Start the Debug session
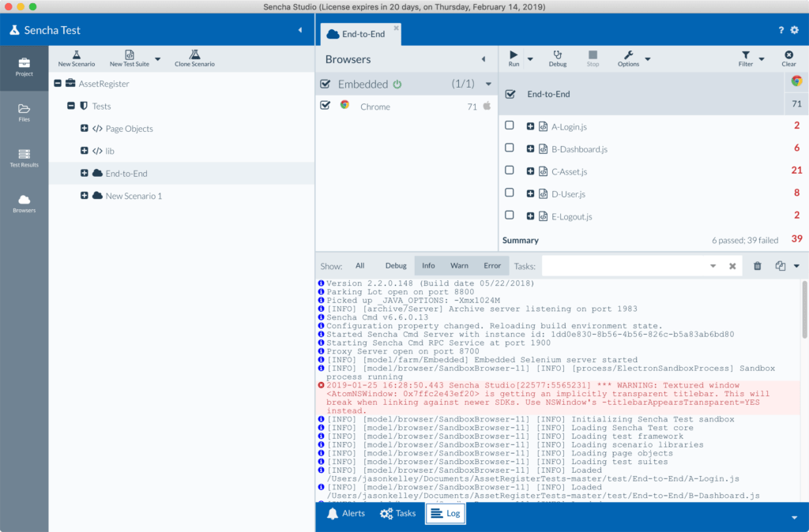 click(x=558, y=58)
